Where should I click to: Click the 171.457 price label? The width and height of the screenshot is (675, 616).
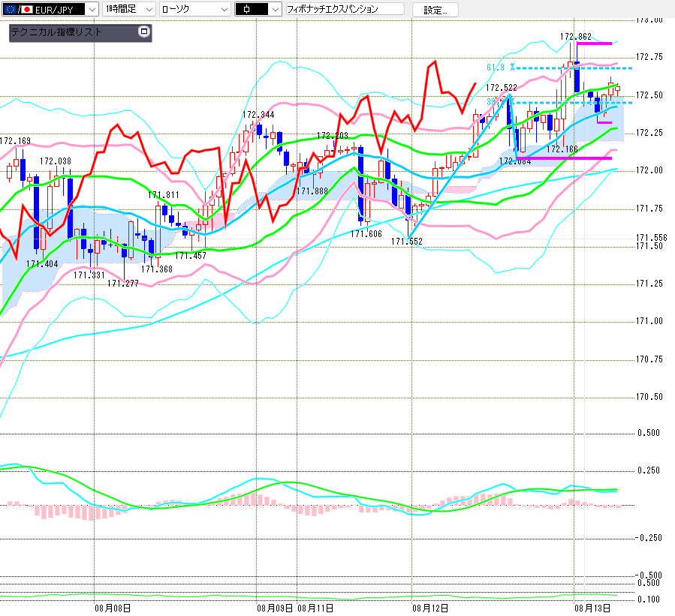tap(191, 256)
